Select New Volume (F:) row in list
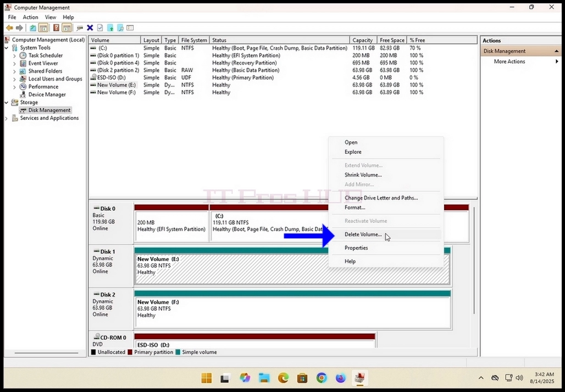This screenshot has height=392, width=565. [283, 93]
